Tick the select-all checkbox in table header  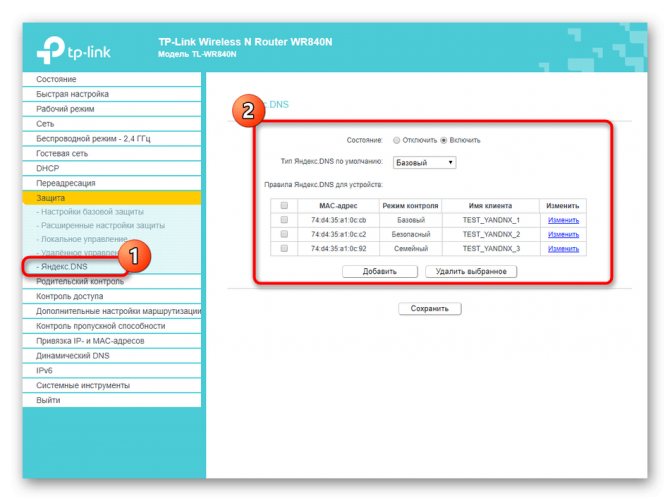click(x=284, y=206)
